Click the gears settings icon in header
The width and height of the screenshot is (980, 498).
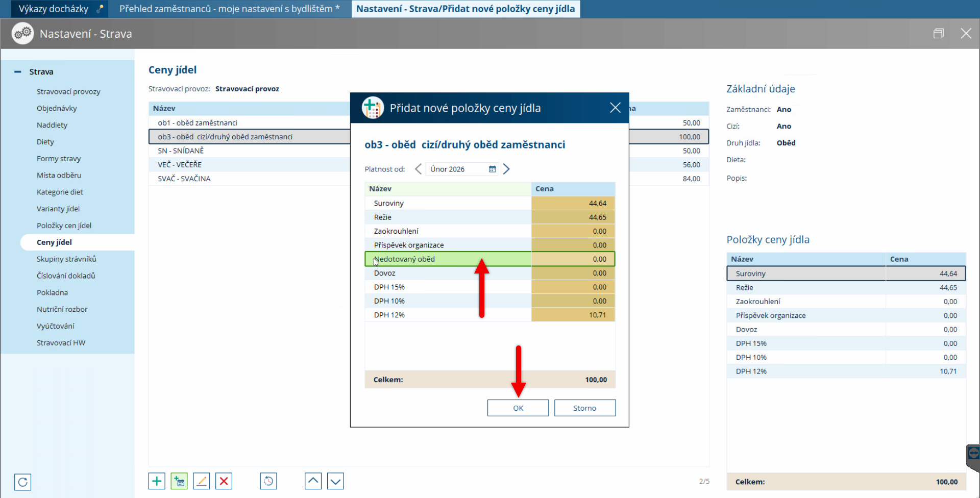click(x=23, y=34)
